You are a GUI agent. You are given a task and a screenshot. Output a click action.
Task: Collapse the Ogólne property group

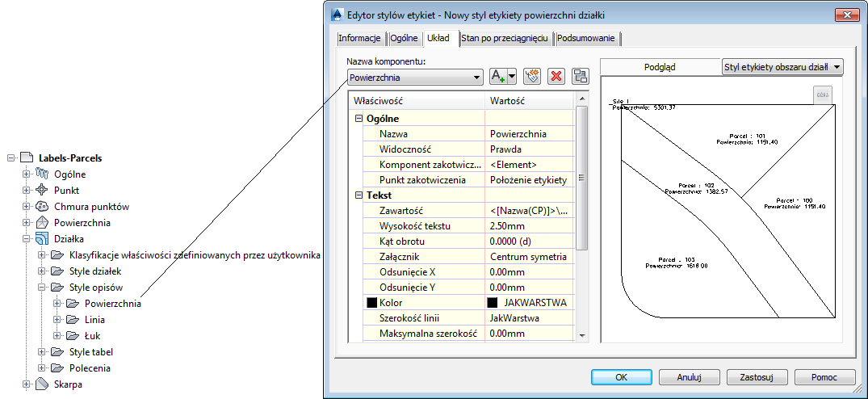click(359, 119)
